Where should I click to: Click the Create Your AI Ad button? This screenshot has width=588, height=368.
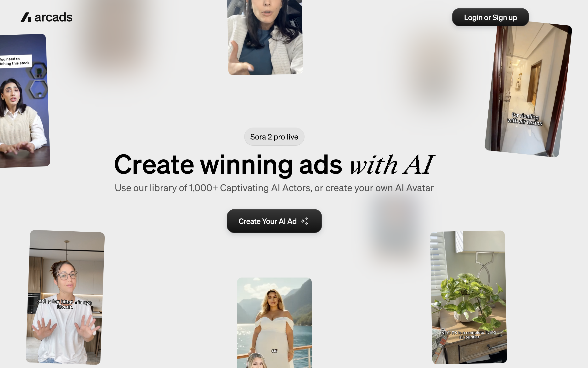[x=274, y=221]
